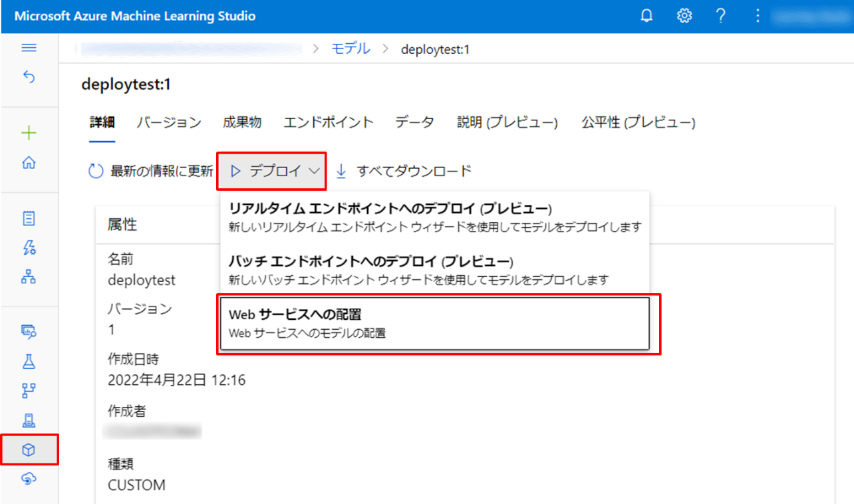Click 最新の情報に更新 refresh button
This screenshot has width=854, height=504.
tap(151, 172)
